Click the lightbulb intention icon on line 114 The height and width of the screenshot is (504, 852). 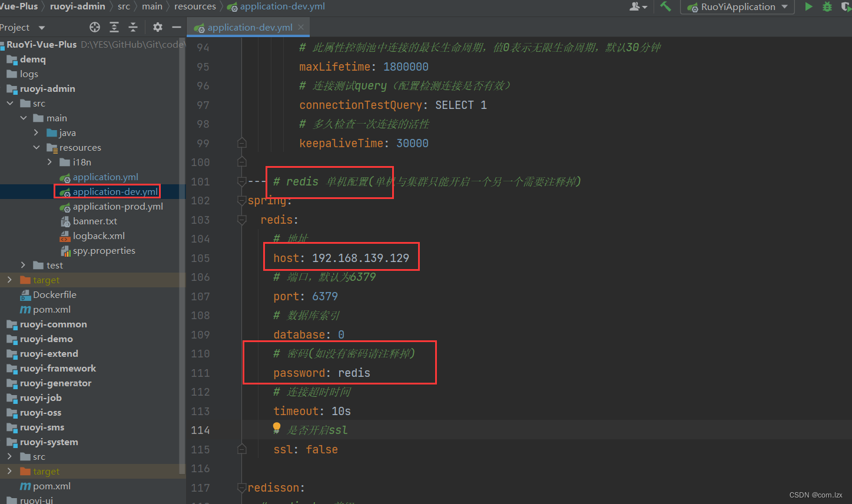pyautogui.click(x=277, y=429)
